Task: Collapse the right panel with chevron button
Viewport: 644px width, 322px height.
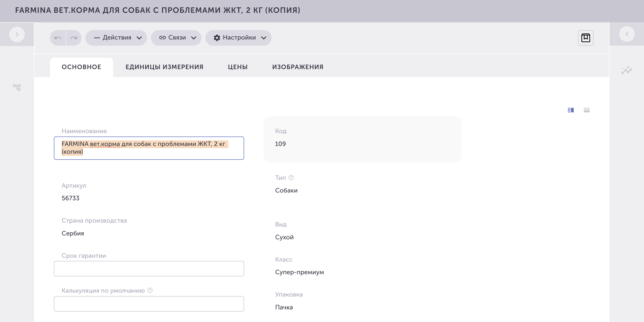Action: 627,34
